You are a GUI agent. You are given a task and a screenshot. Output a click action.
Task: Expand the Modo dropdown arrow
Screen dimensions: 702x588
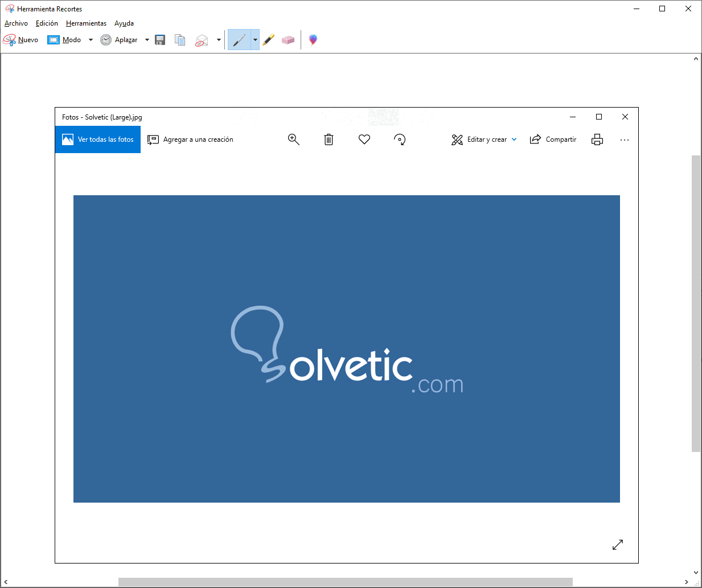coord(91,40)
